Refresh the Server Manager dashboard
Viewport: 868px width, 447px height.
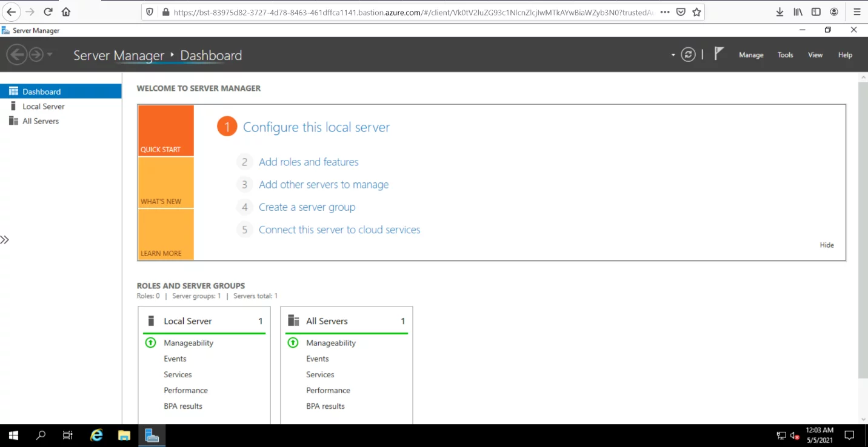(x=688, y=55)
